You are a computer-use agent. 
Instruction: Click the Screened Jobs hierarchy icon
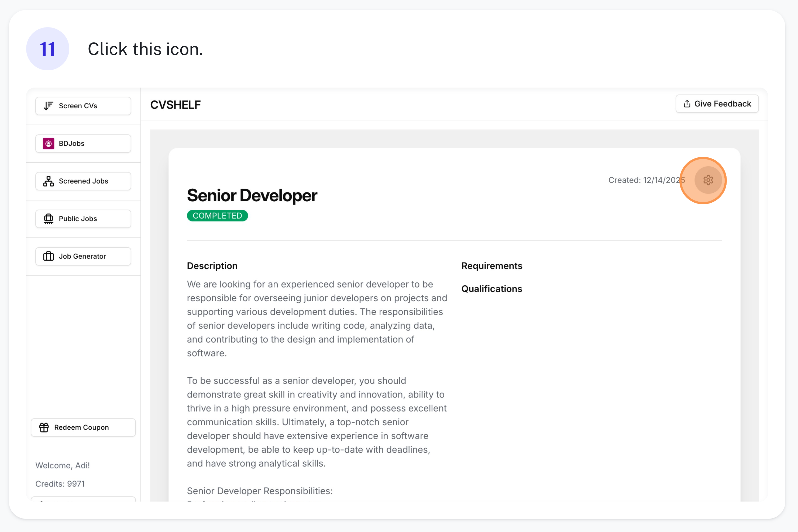pyautogui.click(x=48, y=181)
